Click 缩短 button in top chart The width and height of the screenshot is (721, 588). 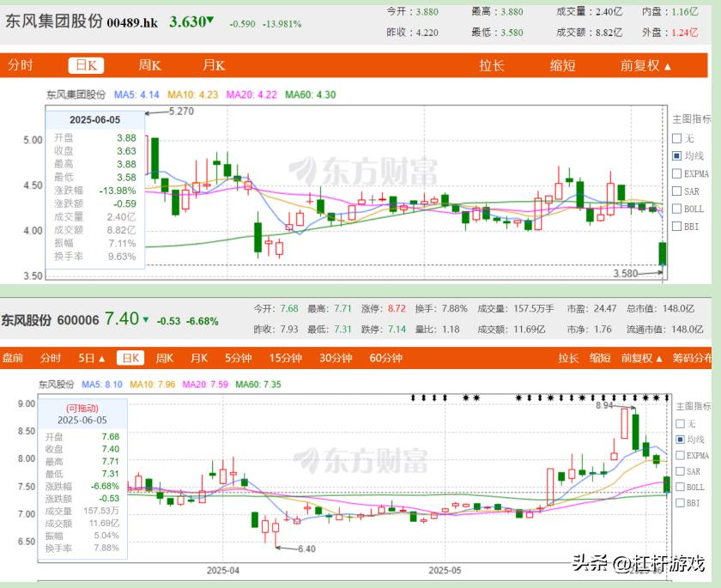point(562,65)
